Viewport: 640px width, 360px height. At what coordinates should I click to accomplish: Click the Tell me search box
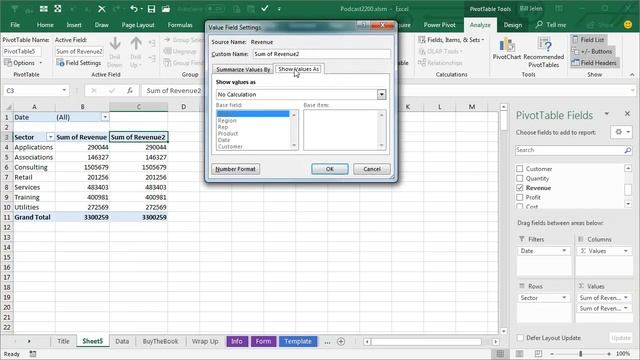point(551,25)
